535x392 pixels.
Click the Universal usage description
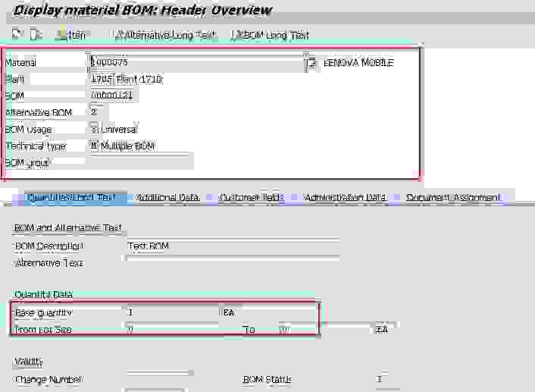[x=120, y=130]
